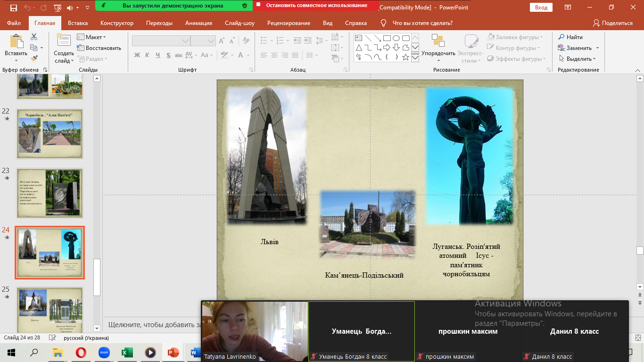Select slide 22 thumbnail
The width and height of the screenshot is (644, 362).
pyautogui.click(x=50, y=134)
